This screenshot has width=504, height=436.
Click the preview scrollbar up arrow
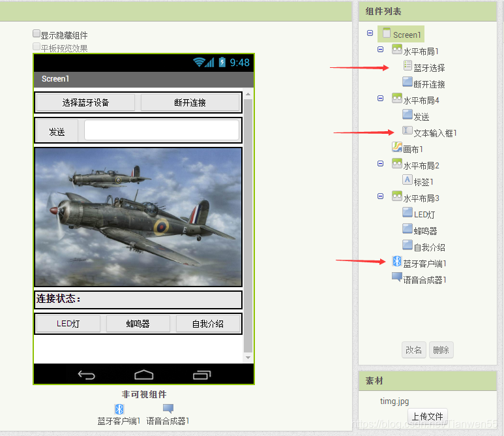point(248,94)
